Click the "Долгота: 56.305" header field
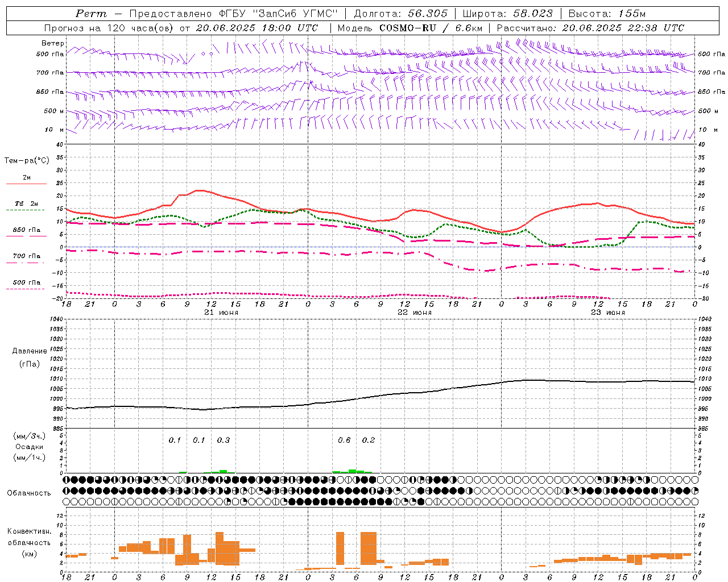Viewport: 728px width, 582px height. point(401,14)
